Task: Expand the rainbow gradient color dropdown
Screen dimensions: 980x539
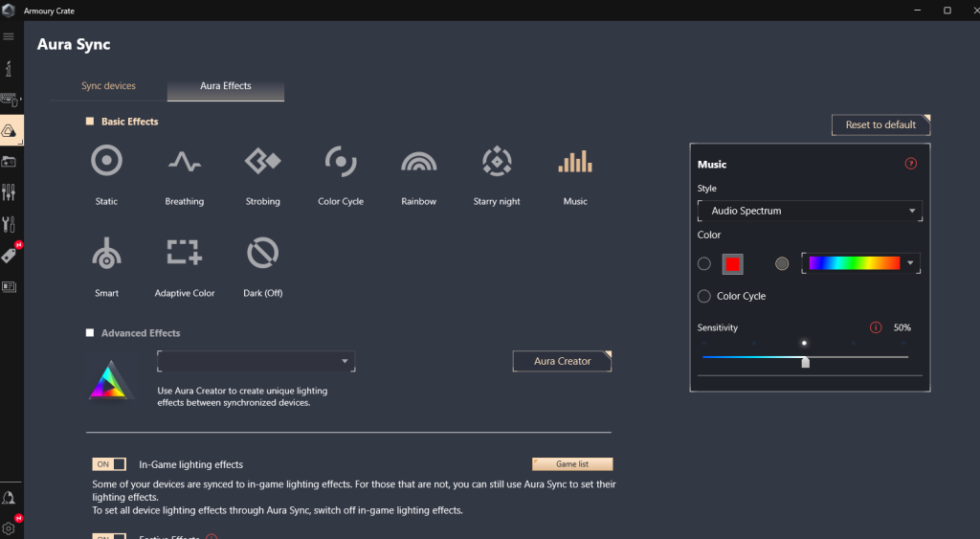Action: (910, 263)
